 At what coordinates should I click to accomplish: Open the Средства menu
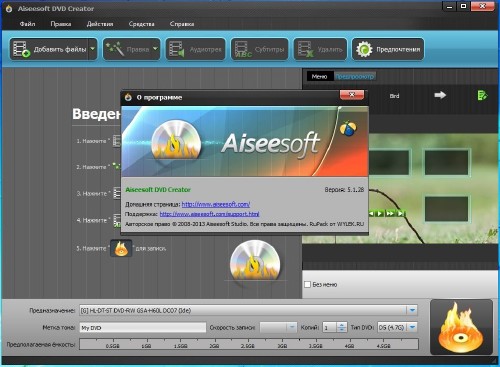141,24
